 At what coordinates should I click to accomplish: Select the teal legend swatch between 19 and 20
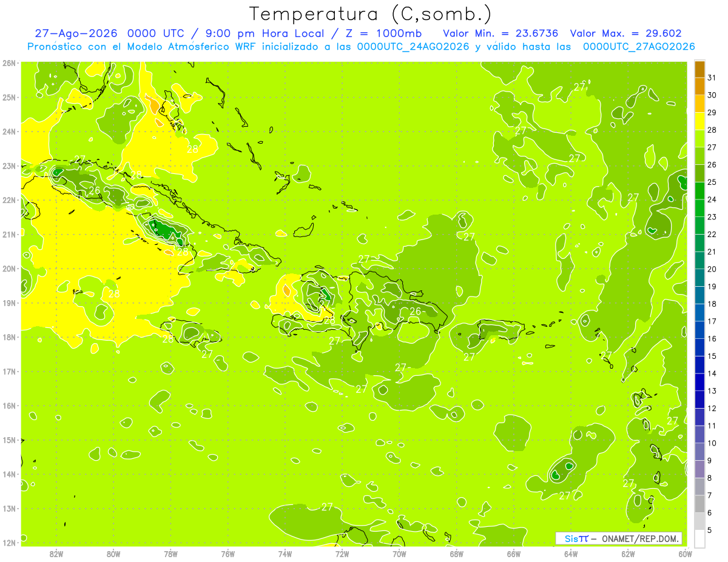699,278
